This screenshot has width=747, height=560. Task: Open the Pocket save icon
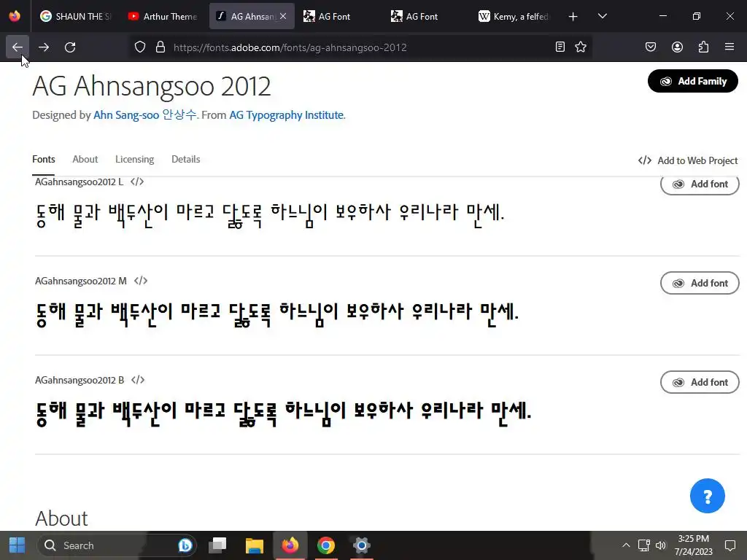pos(651,47)
